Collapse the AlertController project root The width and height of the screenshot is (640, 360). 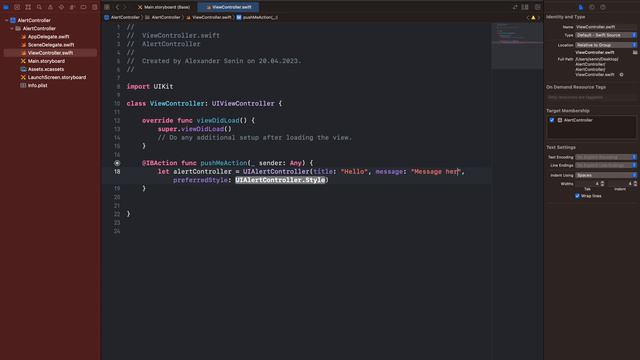click(7, 20)
